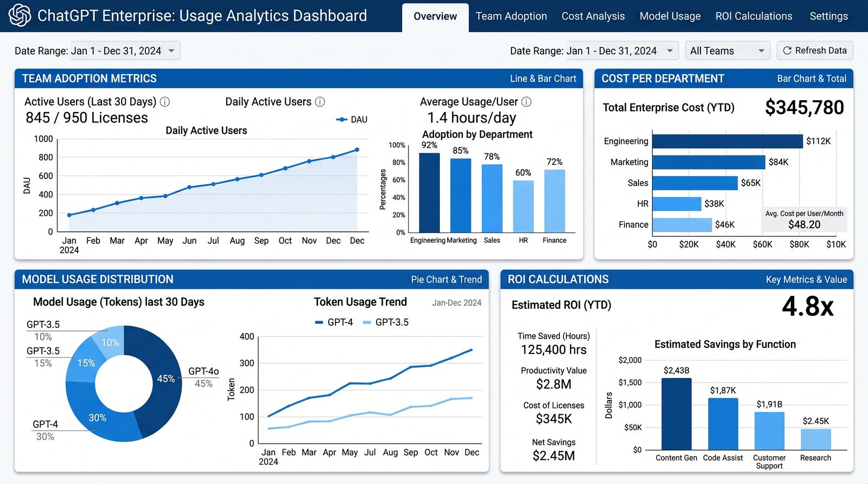Click the "Bar Chart & Total" label
This screenshot has height=484, width=868.
[812, 79]
